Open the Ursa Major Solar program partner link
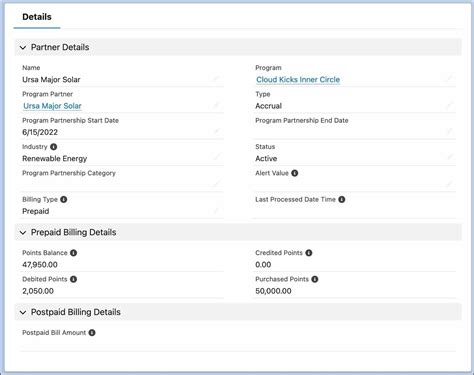This screenshot has height=375, width=474. [52, 106]
